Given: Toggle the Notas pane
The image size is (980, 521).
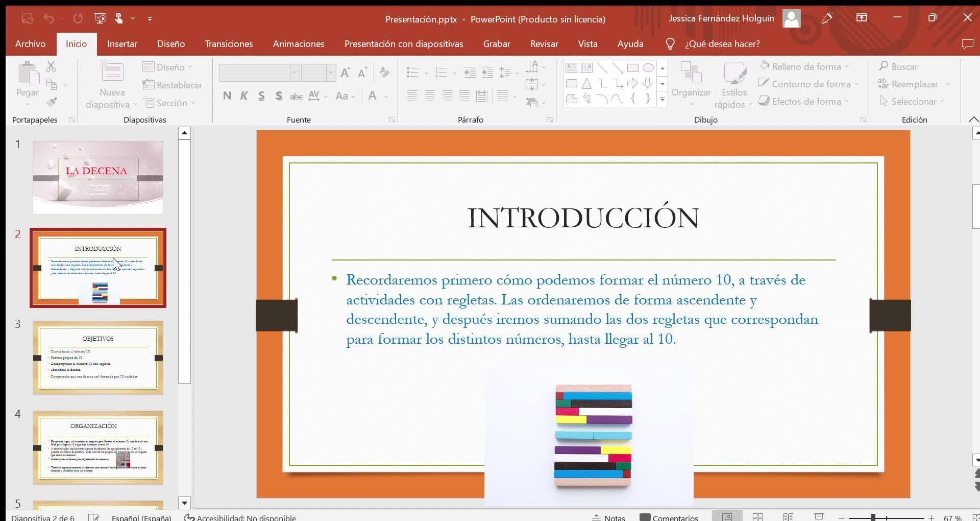Looking at the screenshot, I should pyautogui.click(x=608, y=517).
